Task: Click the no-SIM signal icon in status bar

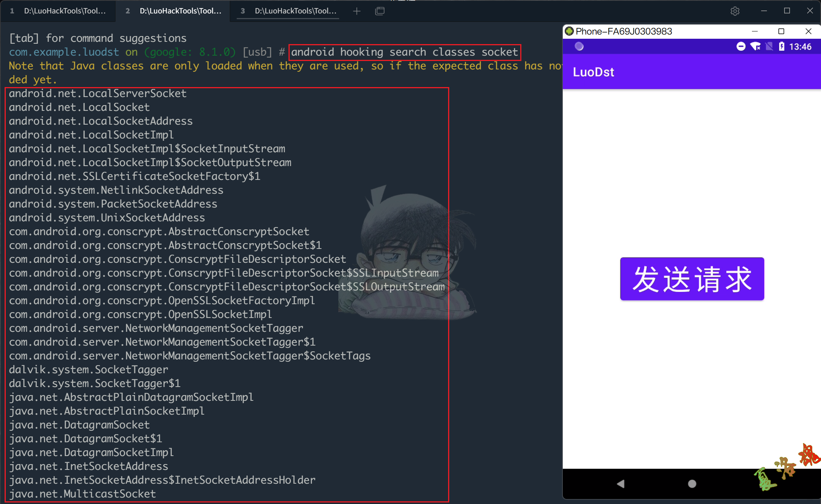Action: [x=769, y=46]
